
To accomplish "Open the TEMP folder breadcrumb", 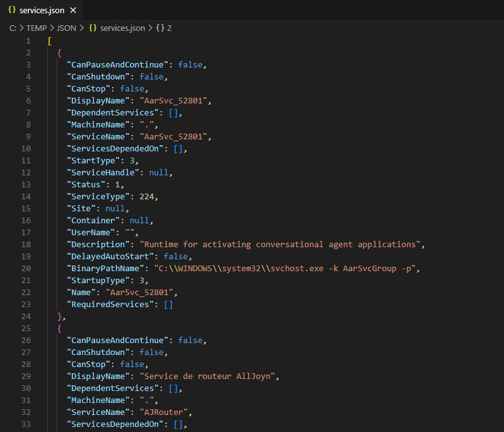I will point(37,28).
